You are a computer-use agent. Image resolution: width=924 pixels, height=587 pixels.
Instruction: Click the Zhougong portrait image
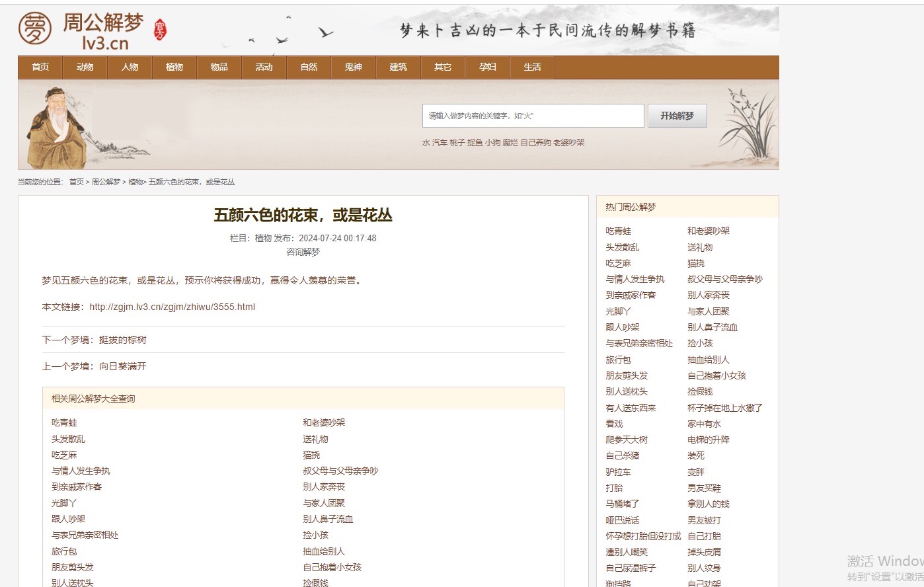56,126
